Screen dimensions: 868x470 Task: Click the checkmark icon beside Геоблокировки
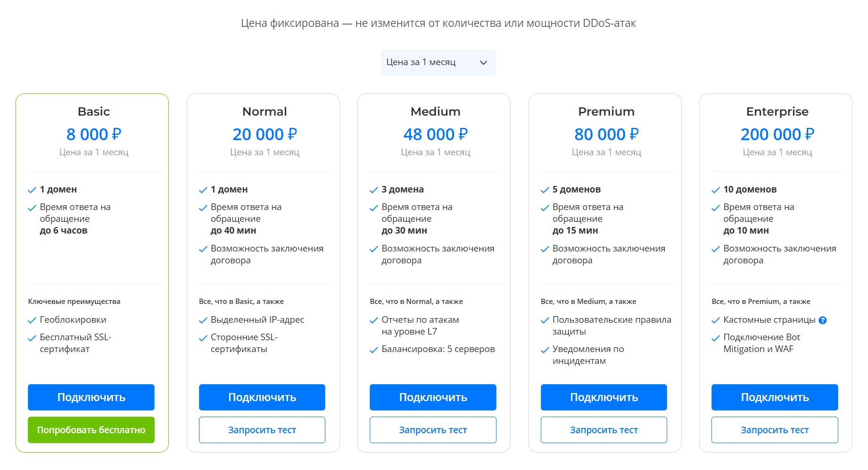pyautogui.click(x=32, y=320)
